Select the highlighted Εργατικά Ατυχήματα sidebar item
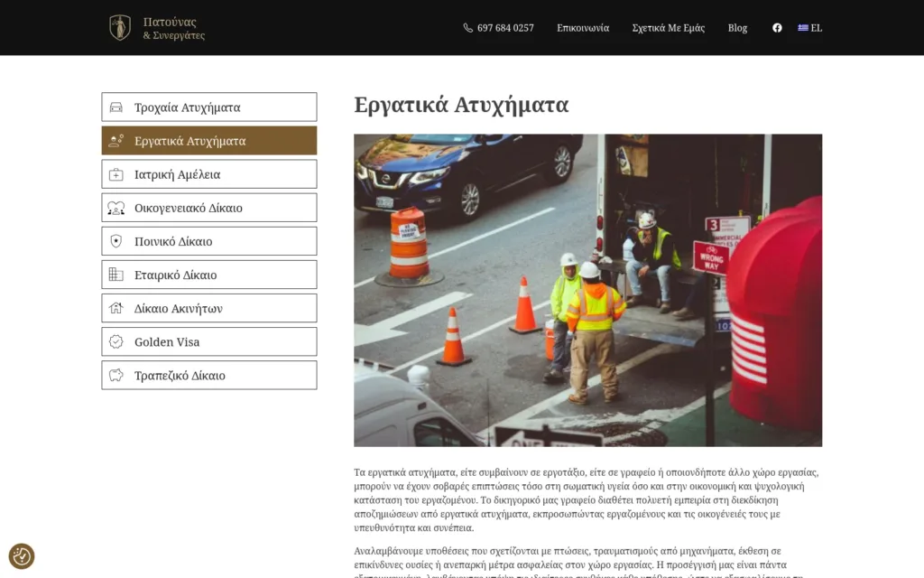This screenshot has height=578, width=924. click(189, 141)
